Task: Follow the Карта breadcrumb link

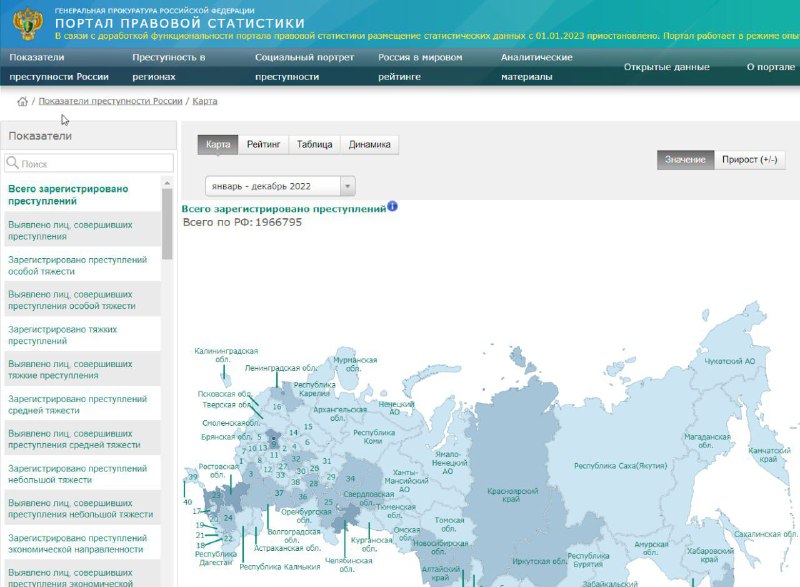Action: pos(205,101)
